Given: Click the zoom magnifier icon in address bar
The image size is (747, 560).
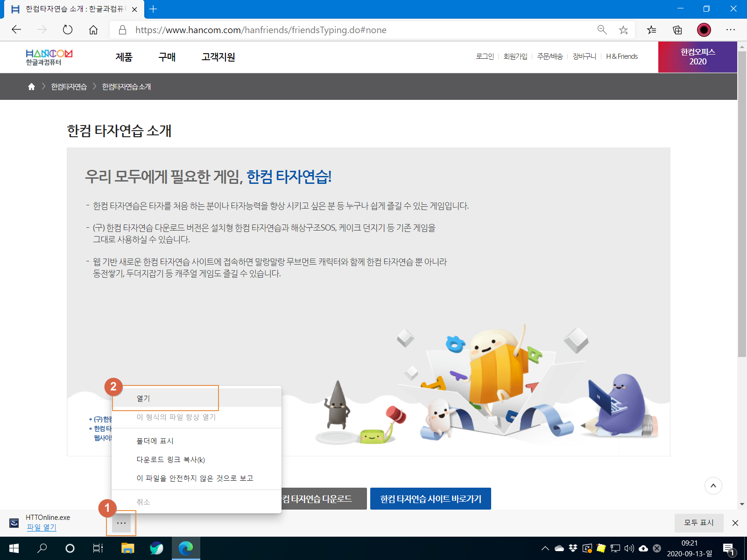Looking at the screenshot, I should 602,30.
